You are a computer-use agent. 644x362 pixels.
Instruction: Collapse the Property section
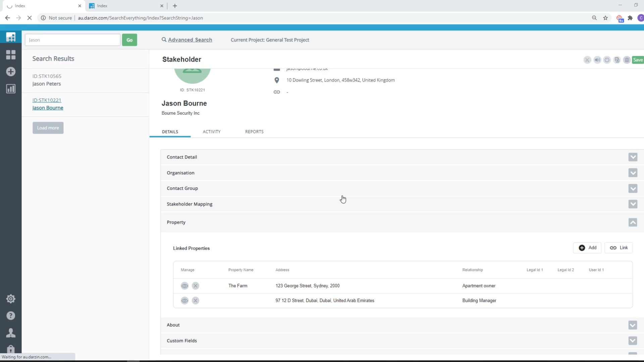tap(633, 223)
